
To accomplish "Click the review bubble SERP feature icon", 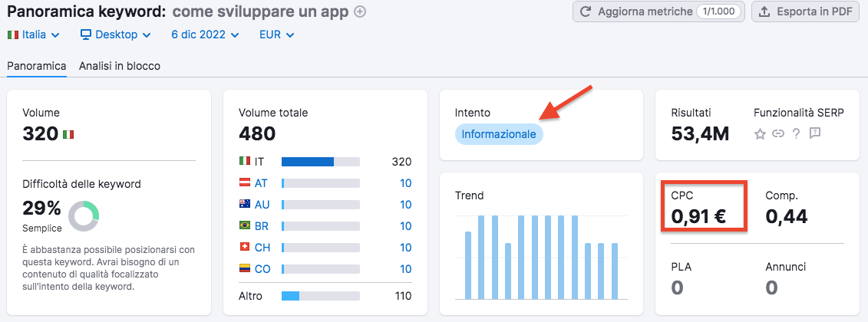I will click(x=815, y=134).
